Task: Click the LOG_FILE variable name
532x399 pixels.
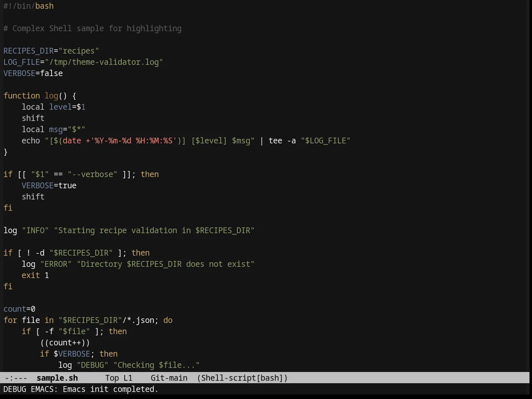Action: (22, 62)
